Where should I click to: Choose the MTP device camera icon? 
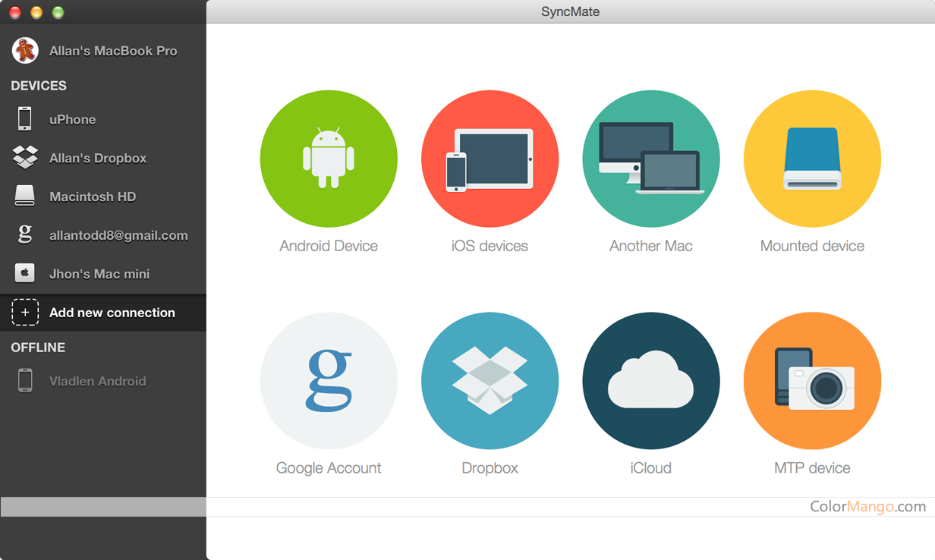[812, 381]
